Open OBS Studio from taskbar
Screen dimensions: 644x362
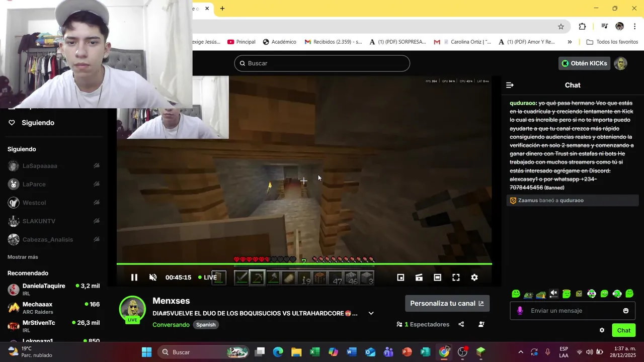462,352
